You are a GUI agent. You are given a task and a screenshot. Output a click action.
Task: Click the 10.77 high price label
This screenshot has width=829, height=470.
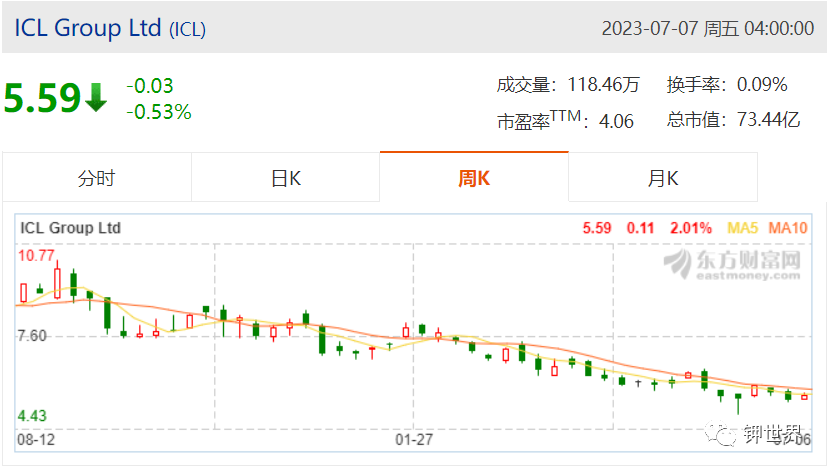36,255
